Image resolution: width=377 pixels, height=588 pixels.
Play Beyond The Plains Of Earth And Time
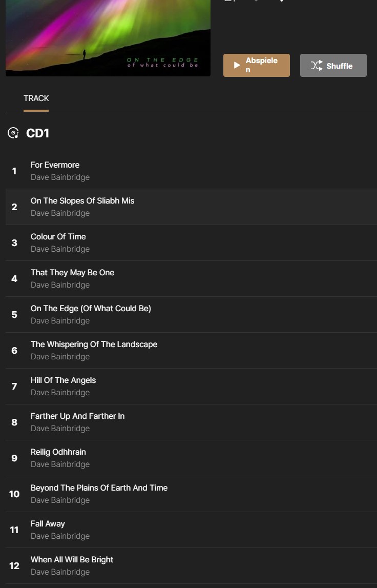[191, 494]
